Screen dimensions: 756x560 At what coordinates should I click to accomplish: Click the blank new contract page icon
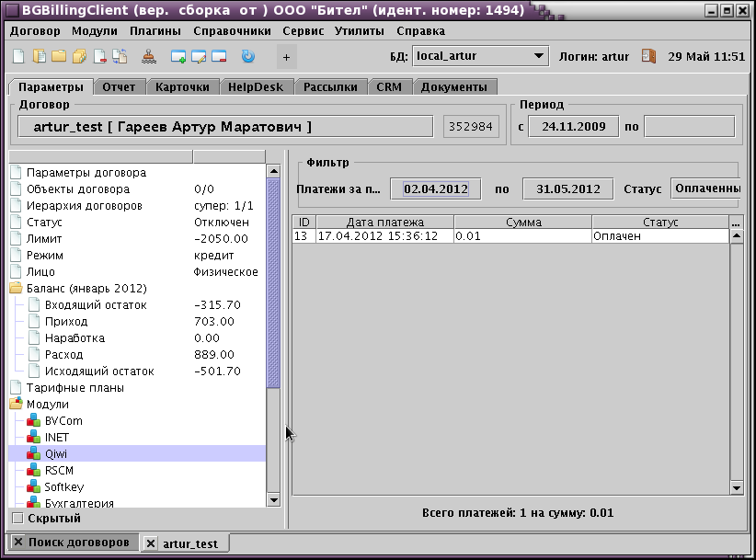pos(20,57)
